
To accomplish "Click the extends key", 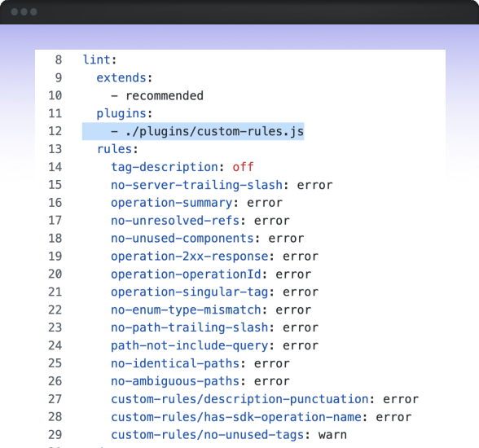I will click(x=121, y=77).
